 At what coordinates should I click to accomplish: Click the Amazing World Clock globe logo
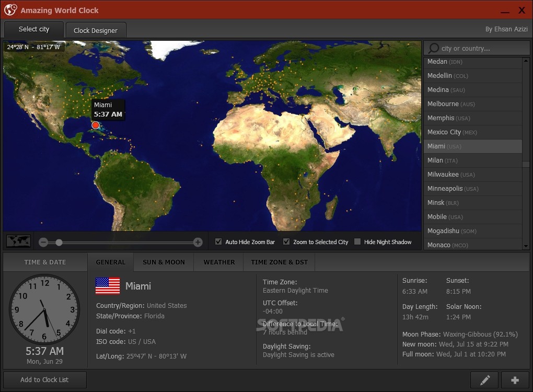(x=10, y=10)
